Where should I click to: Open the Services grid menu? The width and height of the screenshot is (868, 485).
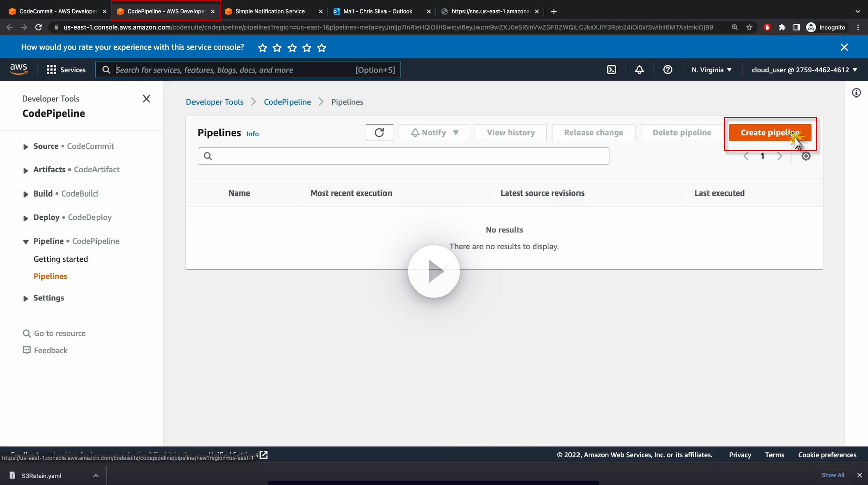[66, 70]
